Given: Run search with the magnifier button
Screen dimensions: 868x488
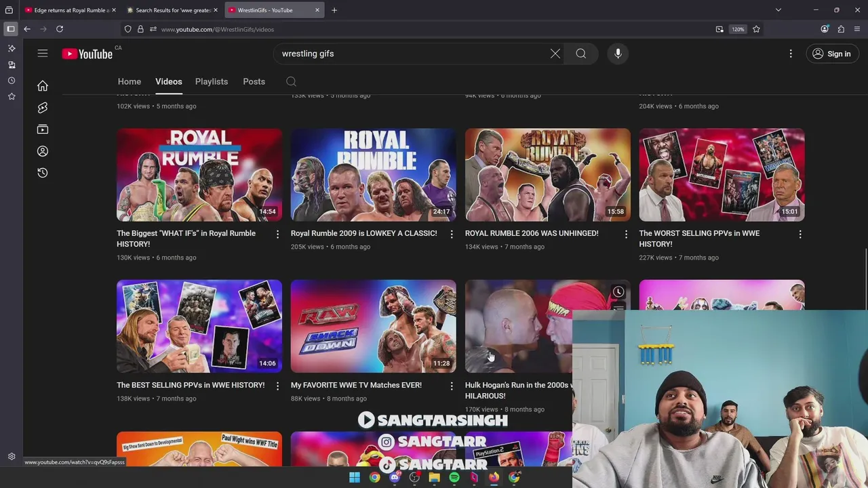Looking at the screenshot, I should point(581,54).
